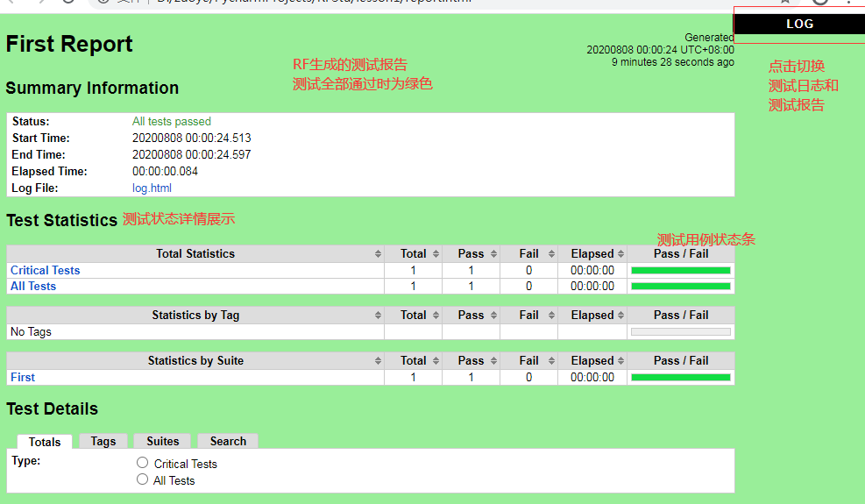Sort Statistics by Suite name column
This screenshot has width=865, height=504.
pos(195,360)
